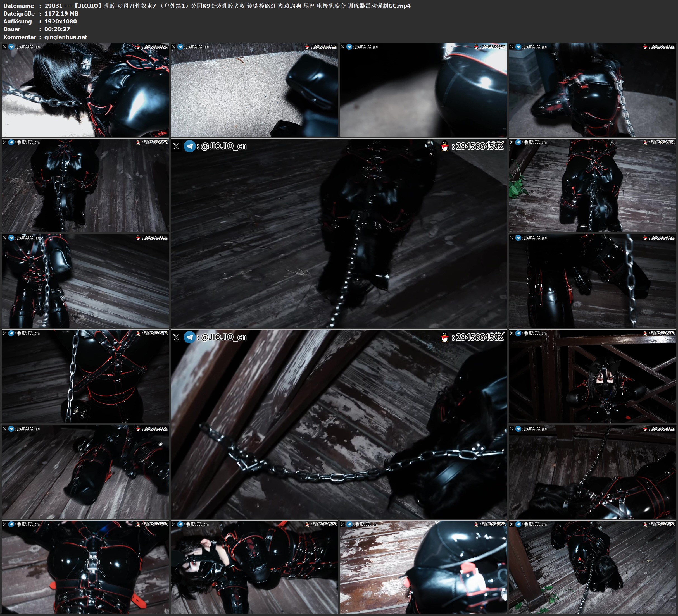Click QQ penguin icon in large upper center frame
This screenshot has width=678, height=616.
(445, 146)
